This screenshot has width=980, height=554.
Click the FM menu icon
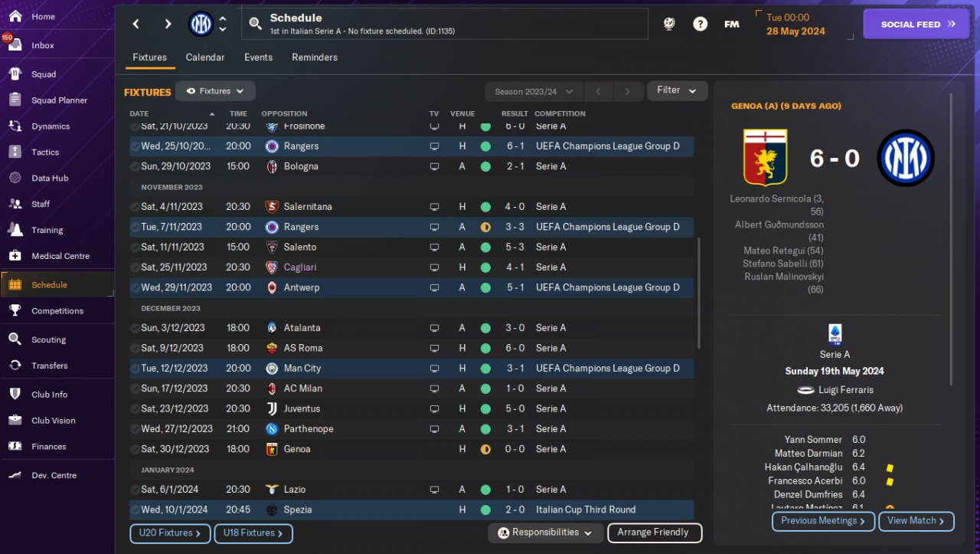coord(732,24)
